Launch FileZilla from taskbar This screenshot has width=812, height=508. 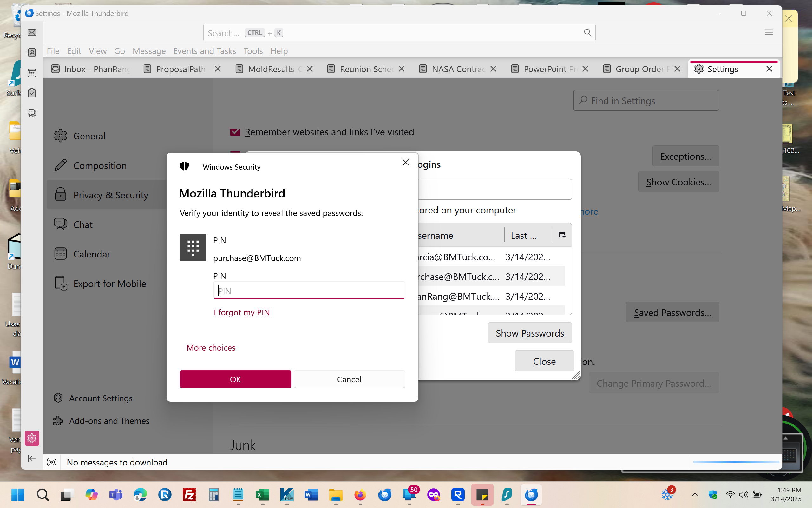pos(189,495)
